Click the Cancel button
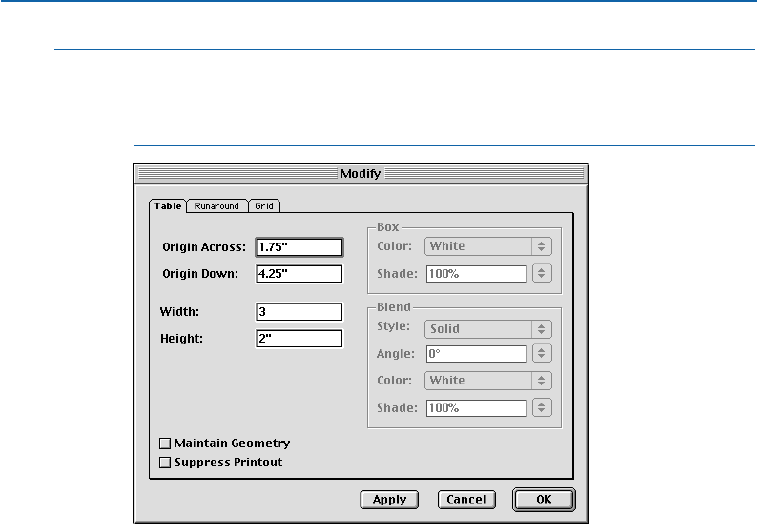 point(466,499)
